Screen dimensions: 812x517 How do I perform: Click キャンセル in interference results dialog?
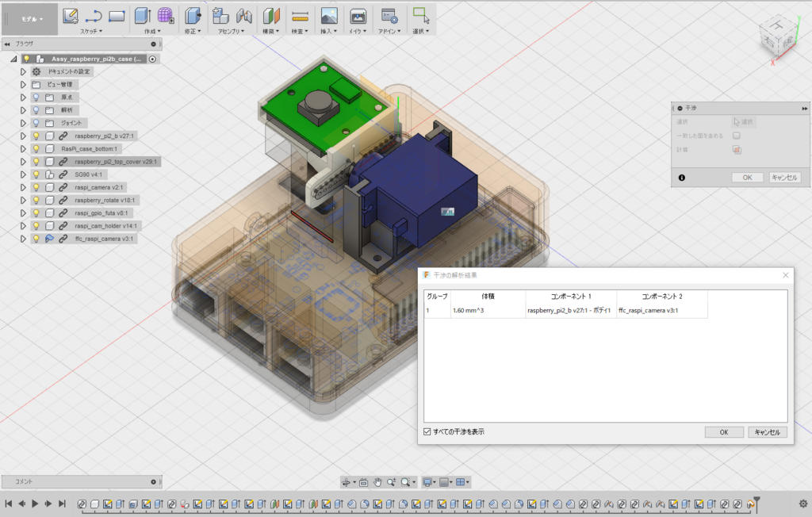(x=767, y=432)
